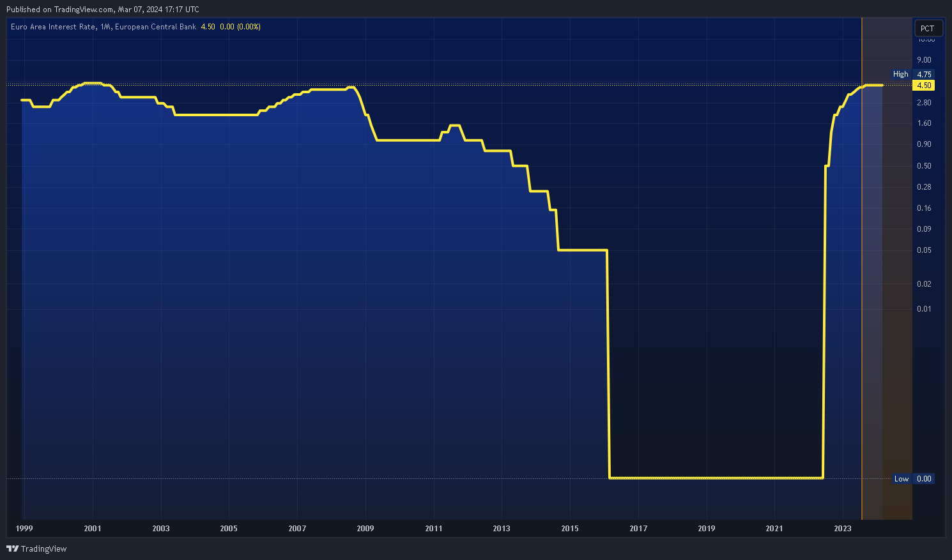Click the 2011 label on the time axis
Viewport: 952px width, 560px height.
pos(434,529)
